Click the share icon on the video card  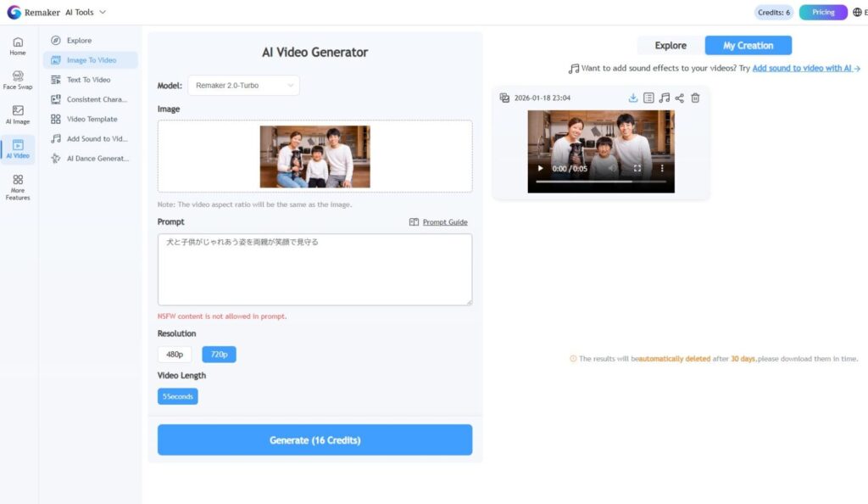point(680,98)
